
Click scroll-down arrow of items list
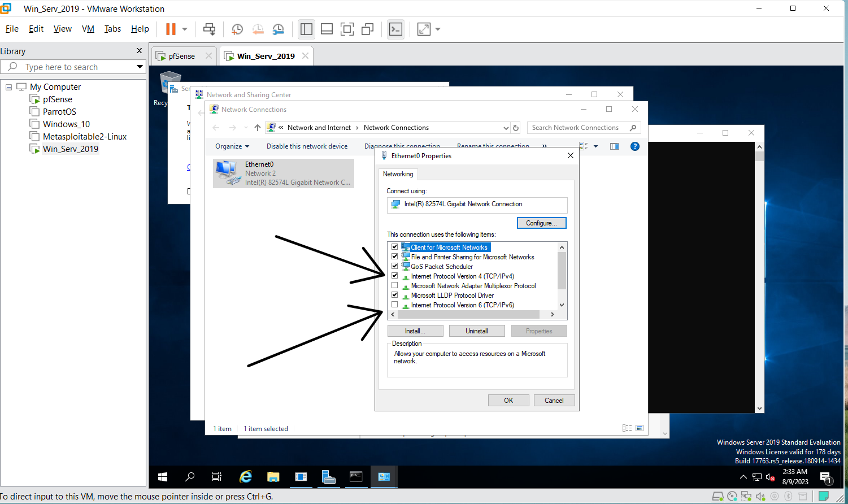[562, 305]
